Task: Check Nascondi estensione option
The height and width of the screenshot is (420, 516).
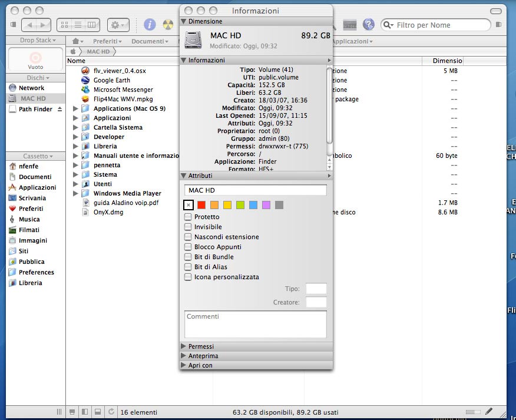Action: click(188, 237)
